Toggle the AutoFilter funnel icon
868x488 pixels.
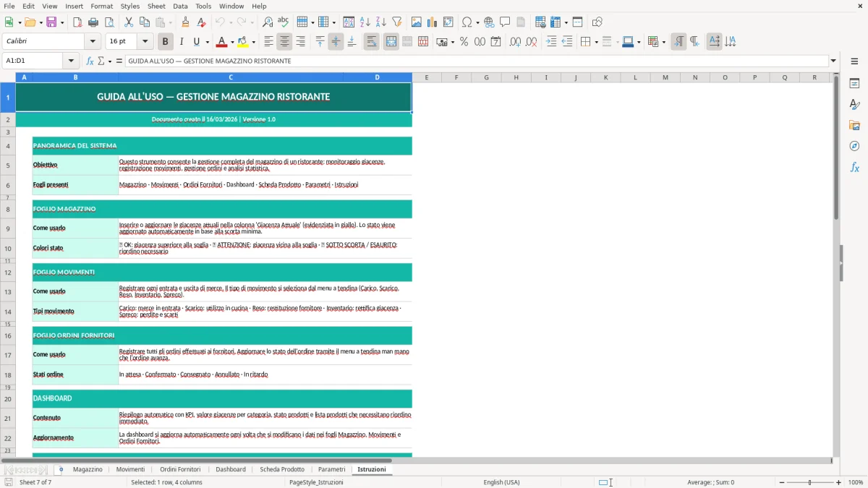tap(397, 22)
